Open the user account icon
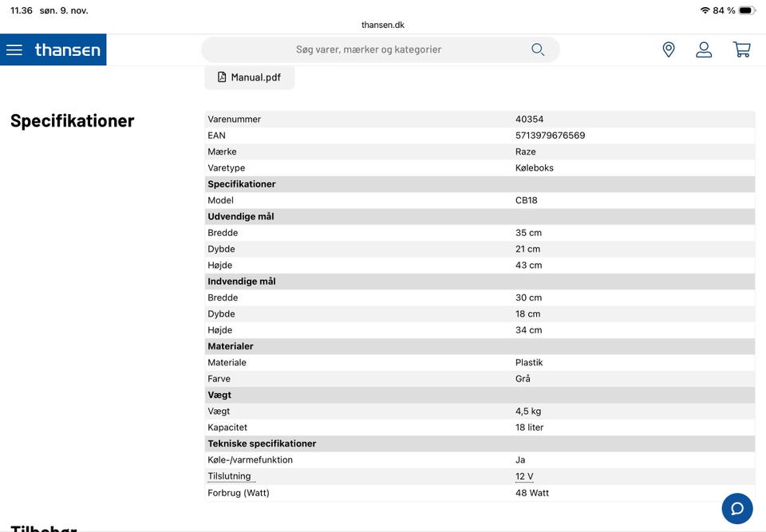 point(704,49)
